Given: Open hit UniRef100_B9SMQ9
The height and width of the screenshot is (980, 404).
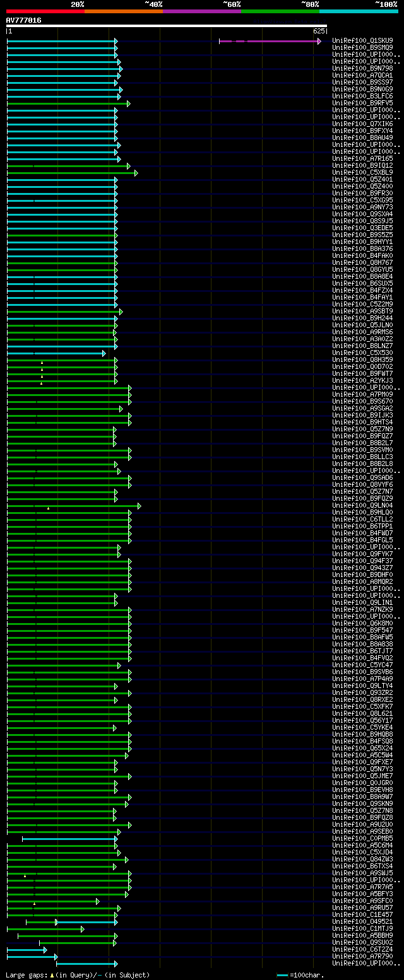Looking at the screenshot, I should 362,47.
